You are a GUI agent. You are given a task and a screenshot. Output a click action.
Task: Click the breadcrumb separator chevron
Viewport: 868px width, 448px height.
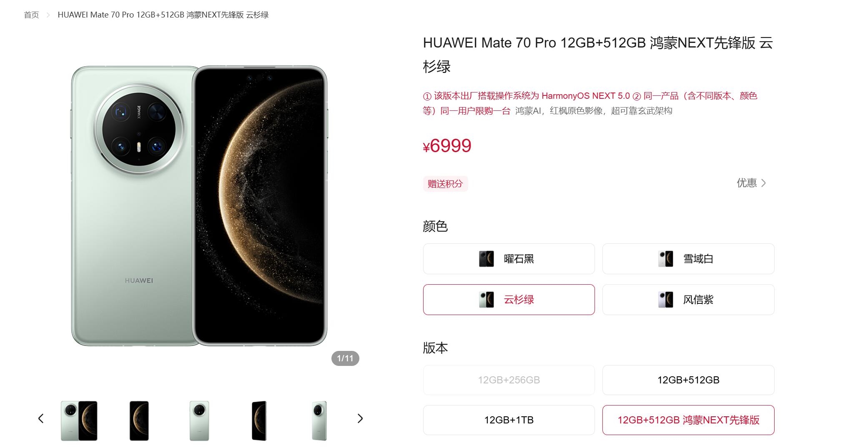click(48, 15)
